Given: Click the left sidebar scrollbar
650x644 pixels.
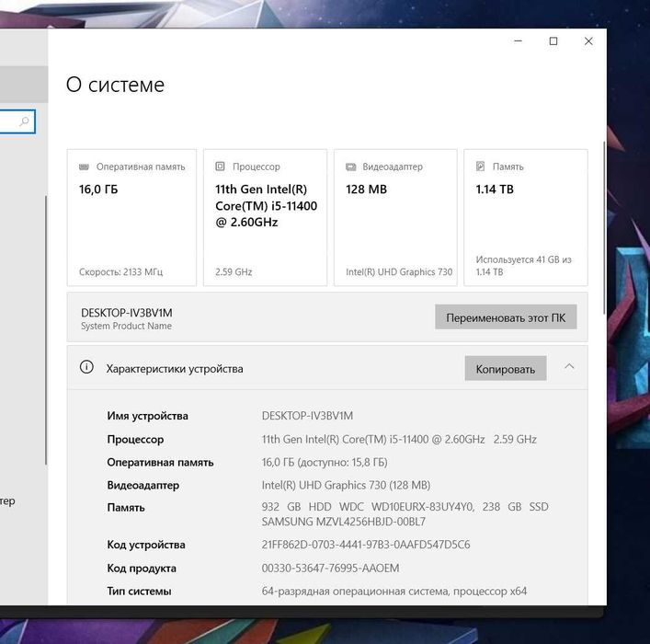Looking at the screenshot, I should 46,330.
